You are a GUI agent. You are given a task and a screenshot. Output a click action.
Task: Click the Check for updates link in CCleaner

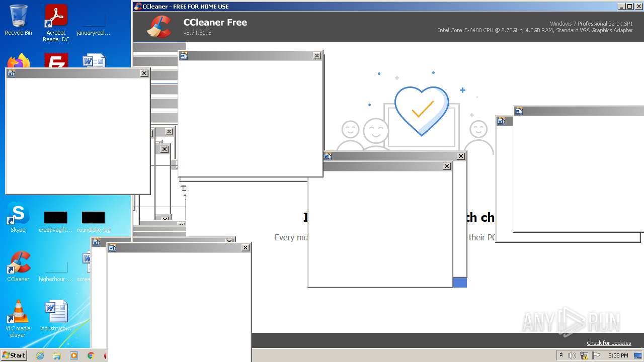pyautogui.click(x=609, y=343)
